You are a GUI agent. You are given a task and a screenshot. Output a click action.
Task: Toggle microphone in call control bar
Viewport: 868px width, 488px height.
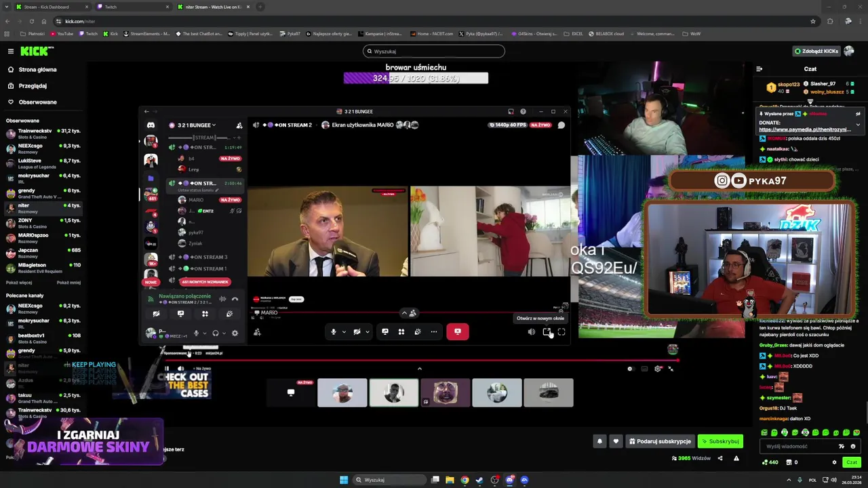[x=333, y=331]
